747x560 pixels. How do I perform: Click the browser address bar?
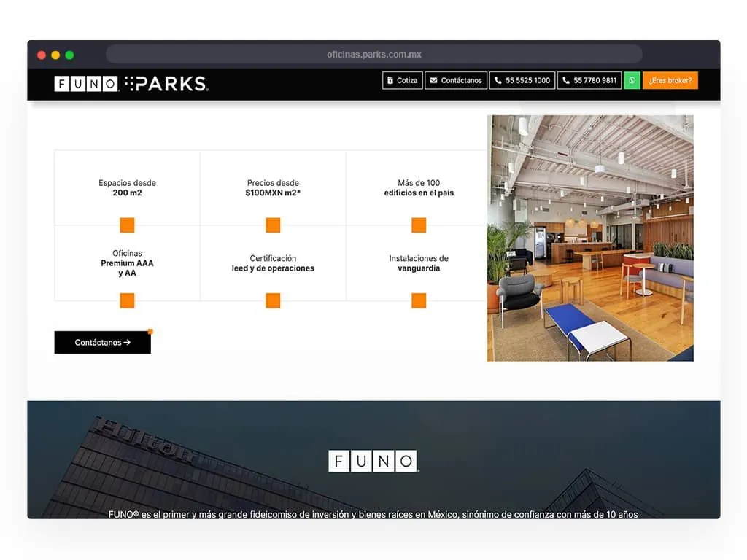(x=373, y=55)
